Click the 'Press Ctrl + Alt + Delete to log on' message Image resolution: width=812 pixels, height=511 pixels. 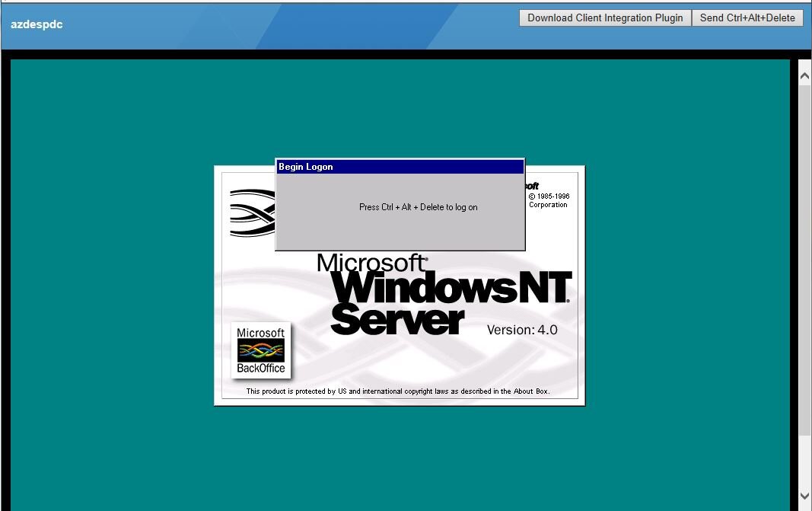click(418, 207)
